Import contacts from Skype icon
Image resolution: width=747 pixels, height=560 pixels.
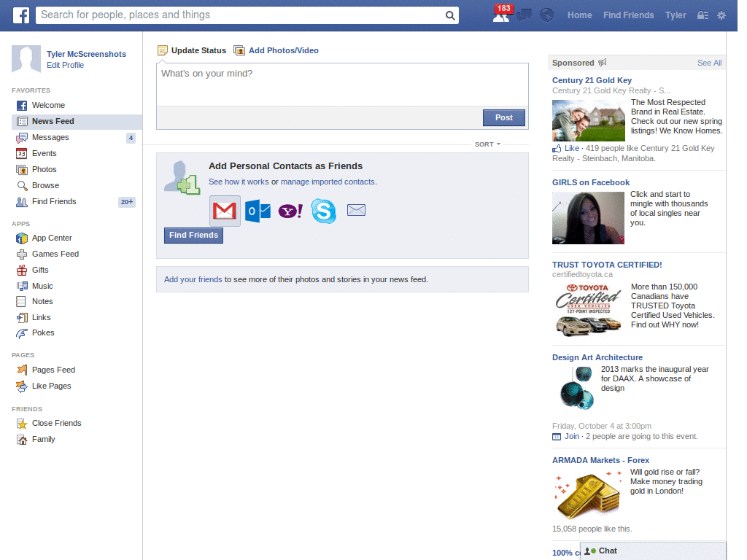pyautogui.click(x=323, y=211)
